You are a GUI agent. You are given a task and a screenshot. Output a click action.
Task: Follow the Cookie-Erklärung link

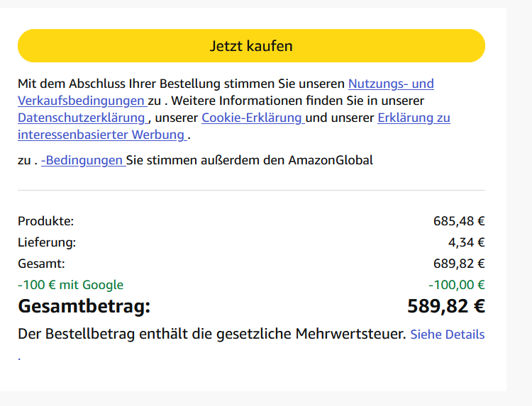pyautogui.click(x=252, y=118)
